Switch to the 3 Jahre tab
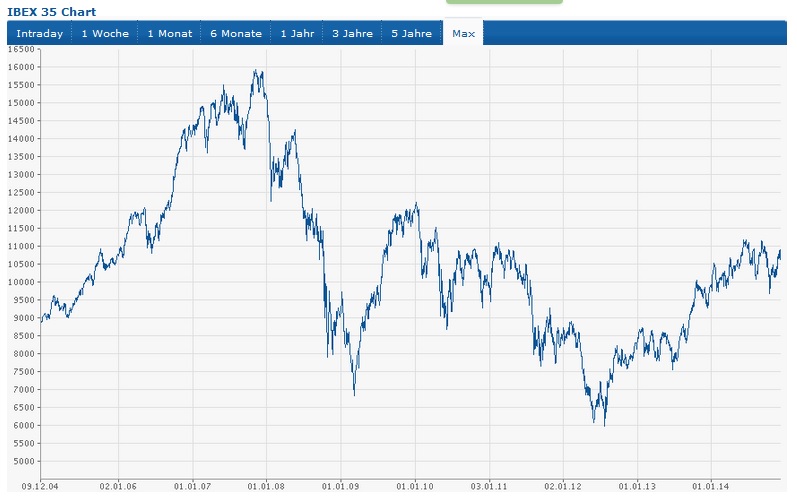The width and height of the screenshot is (797, 496). click(352, 34)
